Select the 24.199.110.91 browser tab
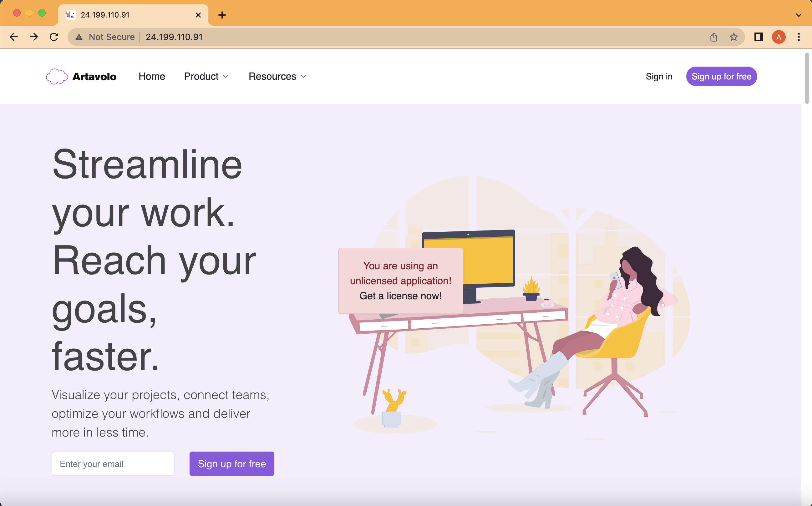The image size is (812, 506). [133, 15]
